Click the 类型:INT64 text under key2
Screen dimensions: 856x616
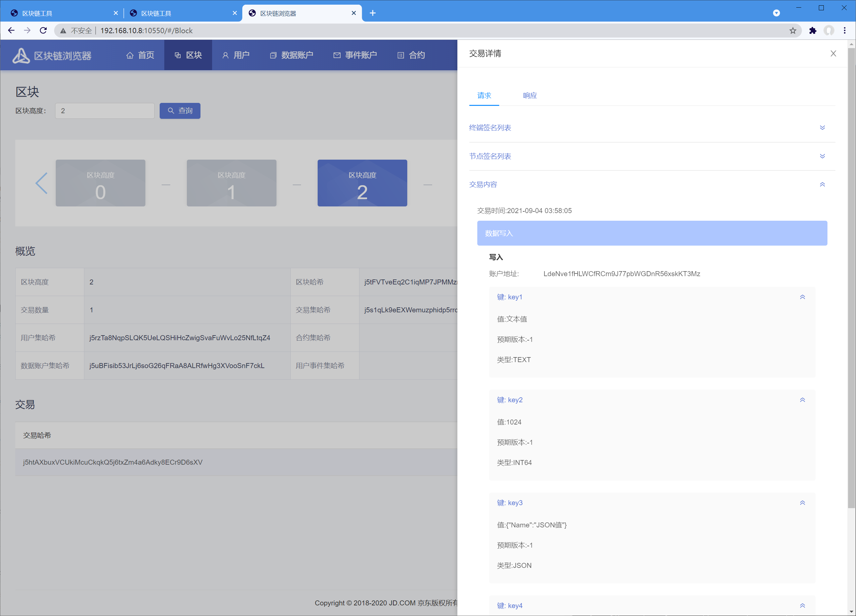(x=514, y=462)
